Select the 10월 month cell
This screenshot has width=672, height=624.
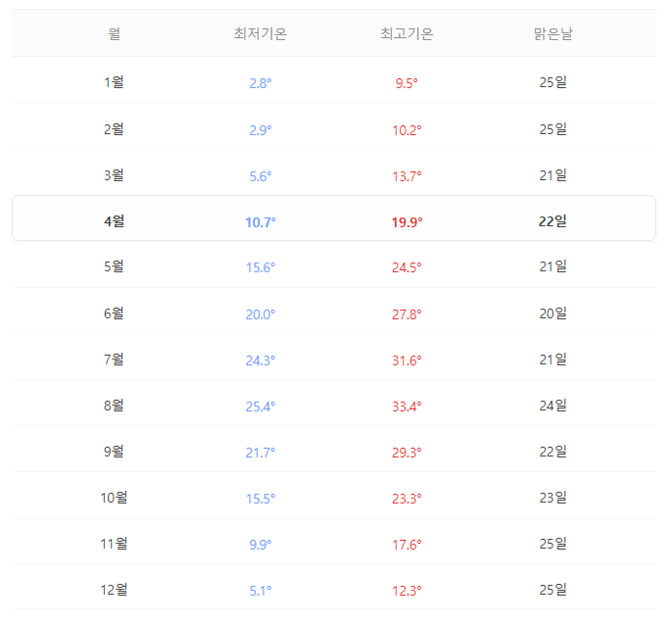114,498
